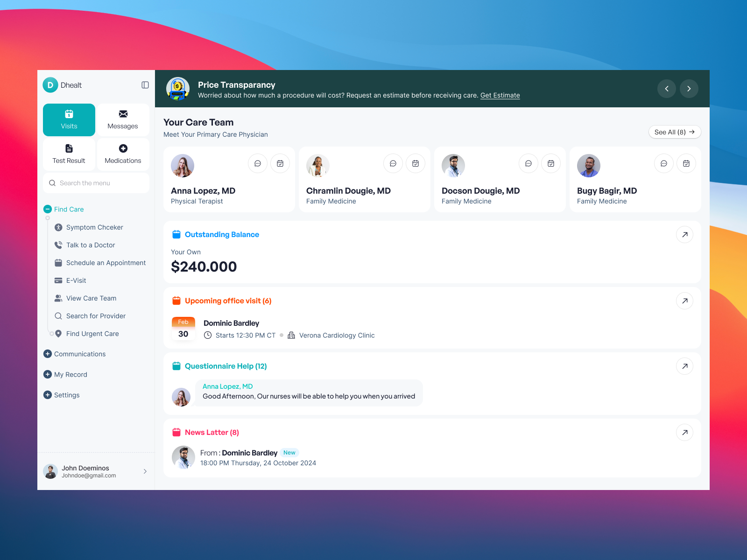Schedule with Docson Dougie calendar icon
747x560 pixels.
click(551, 163)
